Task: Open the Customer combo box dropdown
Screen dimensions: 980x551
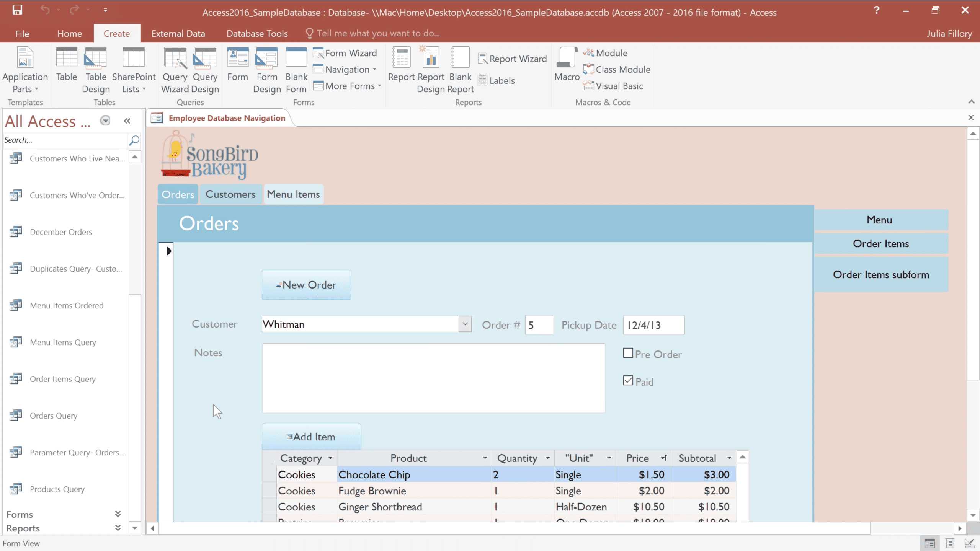Action: tap(465, 324)
